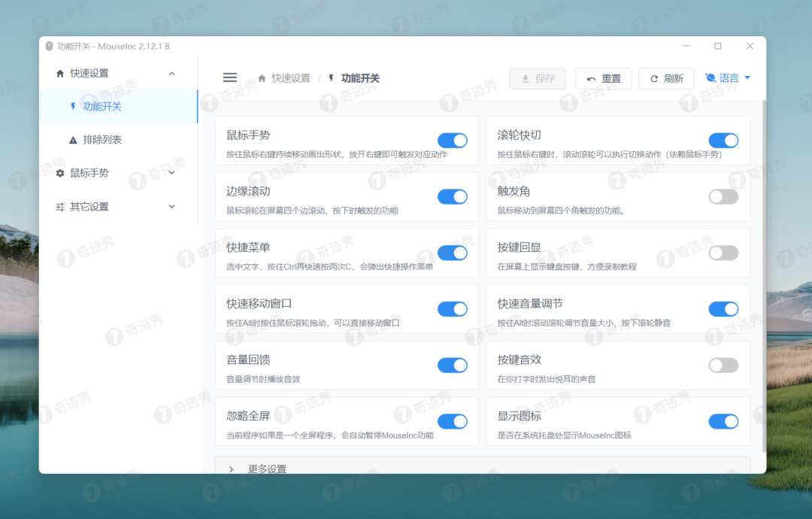
Task: Click the 快速音量调节 card title
Action: point(530,304)
